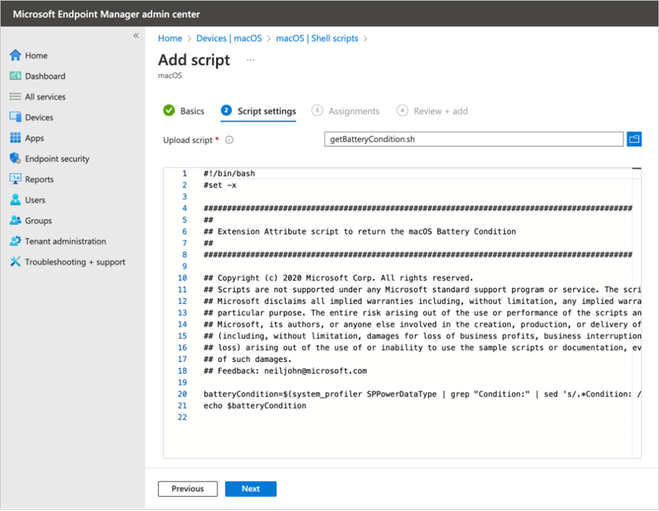
Task: Click the Endpoint security shield icon
Action: click(15, 158)
